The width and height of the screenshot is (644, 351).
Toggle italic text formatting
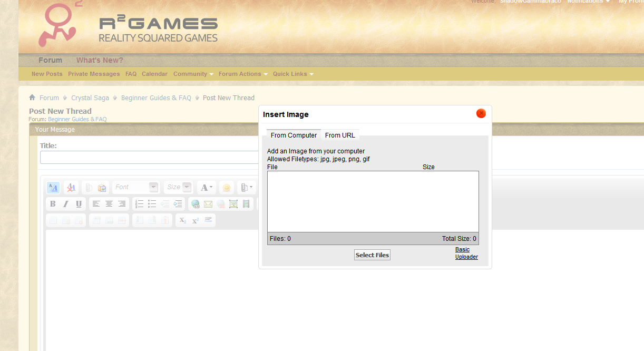click(x=66, y=204)
